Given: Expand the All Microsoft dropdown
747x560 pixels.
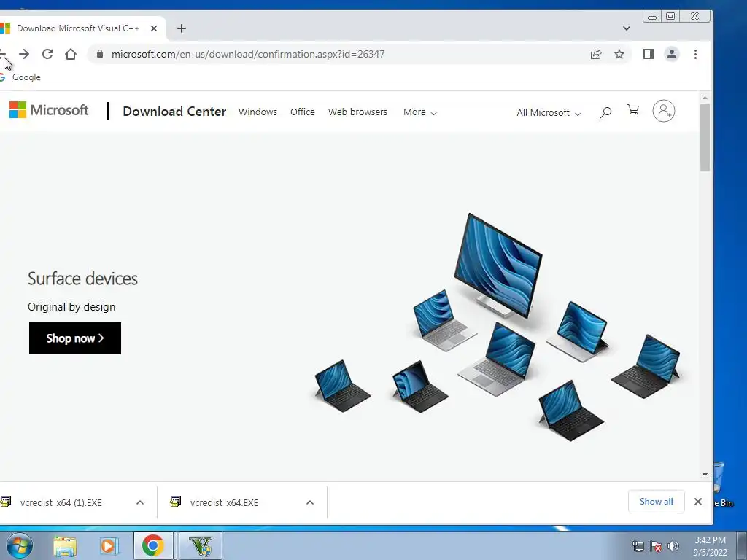Looking at the screenshot, I should pos(549,113).
